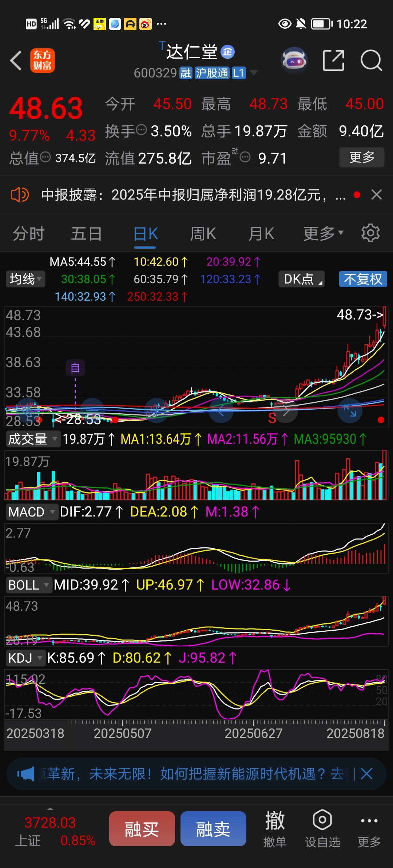The height and width of the screenshot is (868, 393).
Task: Tap the fullscreen expand chart button
Action: point(350,411)
